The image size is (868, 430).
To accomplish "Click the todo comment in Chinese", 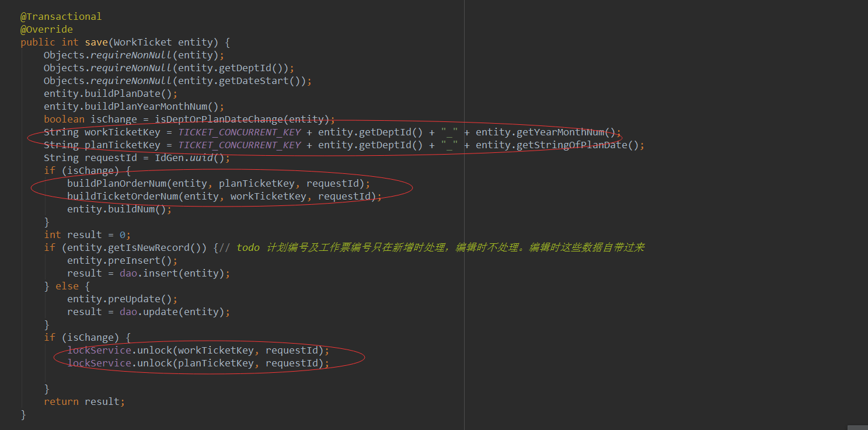I will [432, 247].
